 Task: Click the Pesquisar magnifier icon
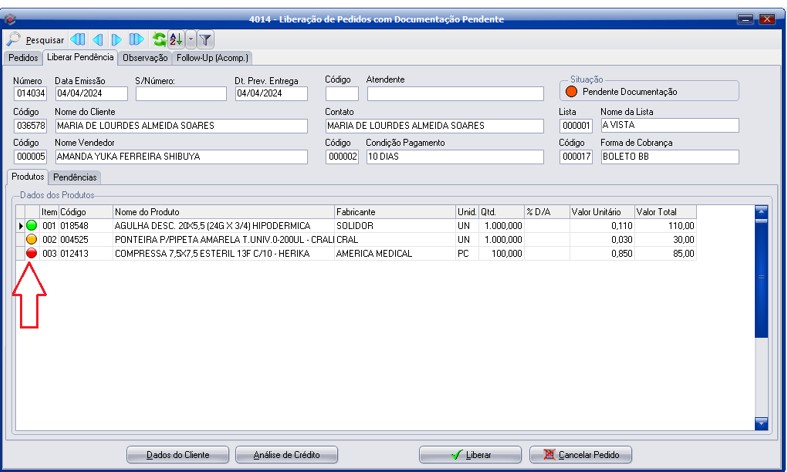(14, 40)
